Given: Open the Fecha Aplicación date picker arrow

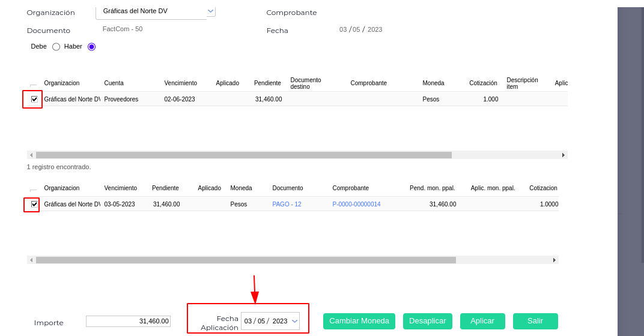Looking at the screenshot, I should 294,321.
